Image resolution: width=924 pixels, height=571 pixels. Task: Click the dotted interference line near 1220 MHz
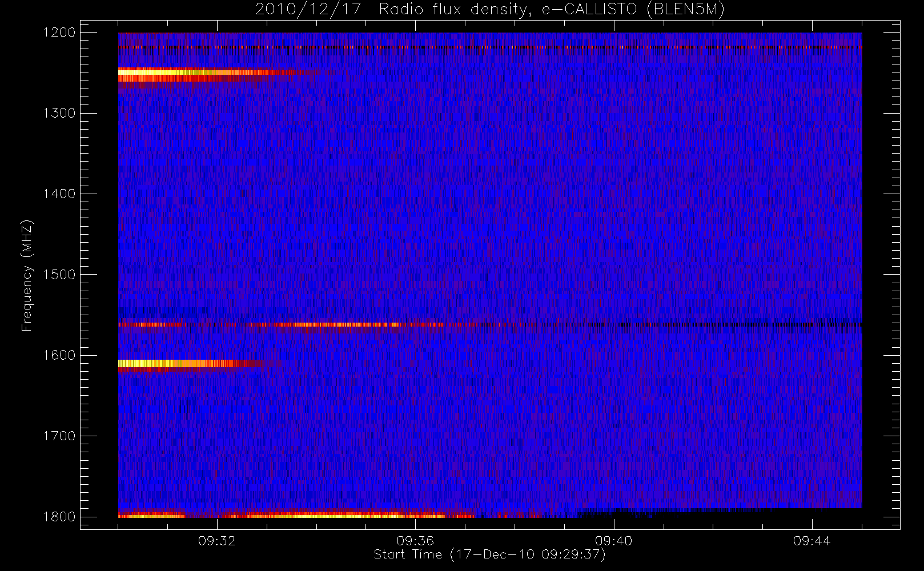pos(490,47)
